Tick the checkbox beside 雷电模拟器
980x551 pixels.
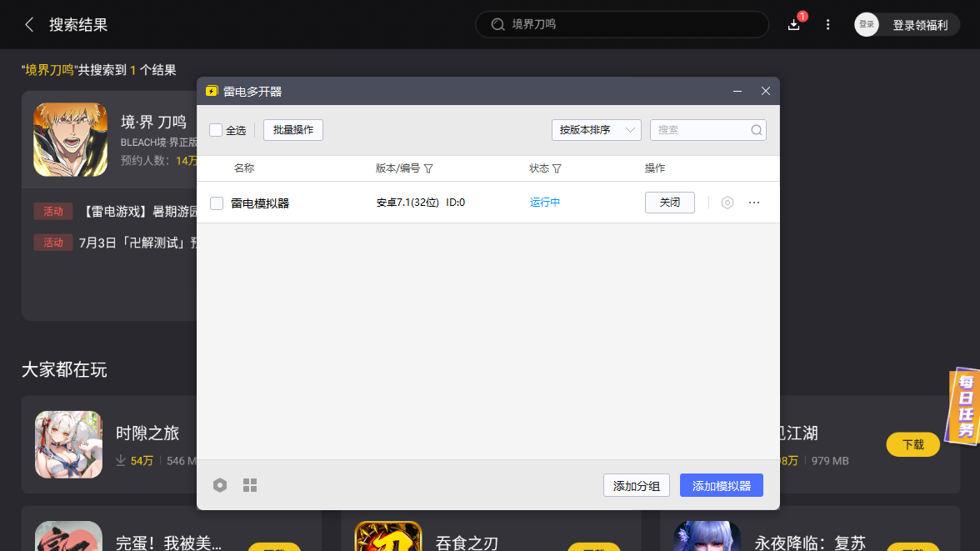[x=216, y=202]
